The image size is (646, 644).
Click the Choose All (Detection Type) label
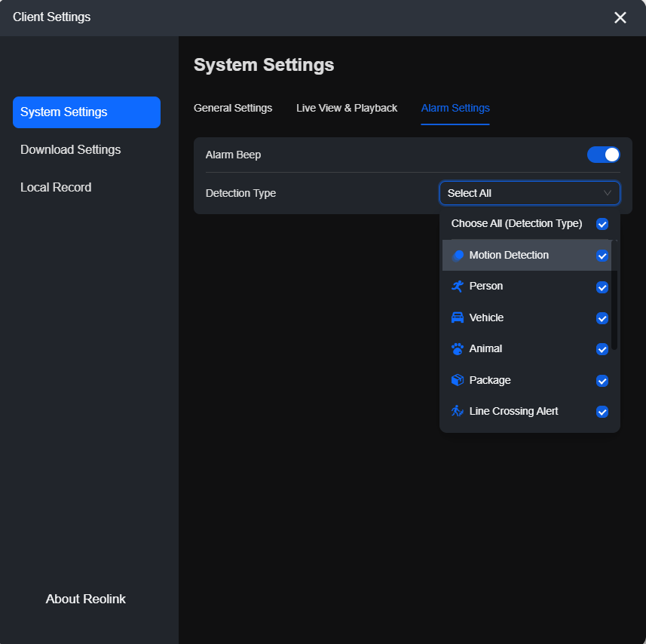click(516, 224)
